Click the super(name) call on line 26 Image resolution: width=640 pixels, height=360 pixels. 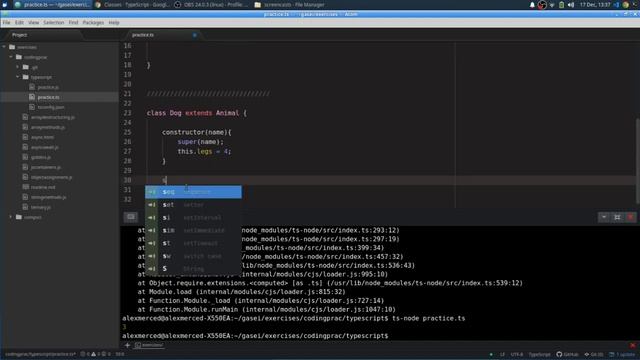click(200, 142)
